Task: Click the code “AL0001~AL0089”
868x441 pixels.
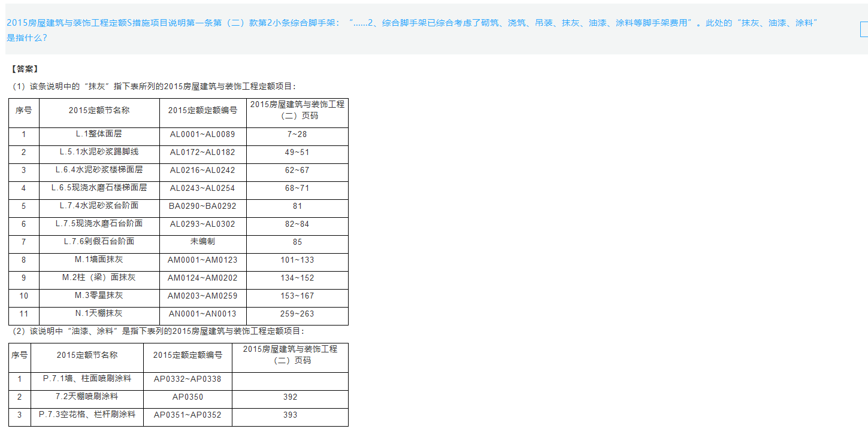Action: [x=202, y=134]
